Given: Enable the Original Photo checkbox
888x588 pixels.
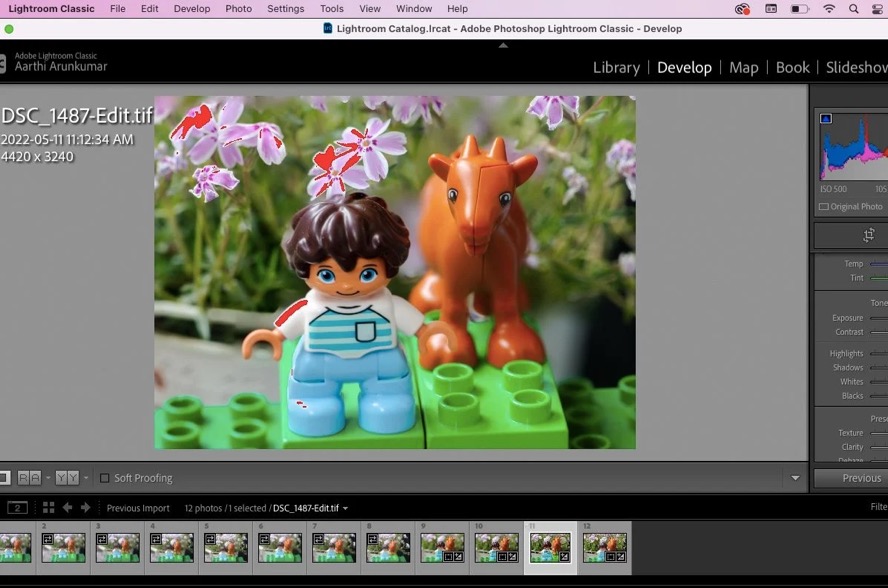Looking at the screenshot, I should 824,207.
